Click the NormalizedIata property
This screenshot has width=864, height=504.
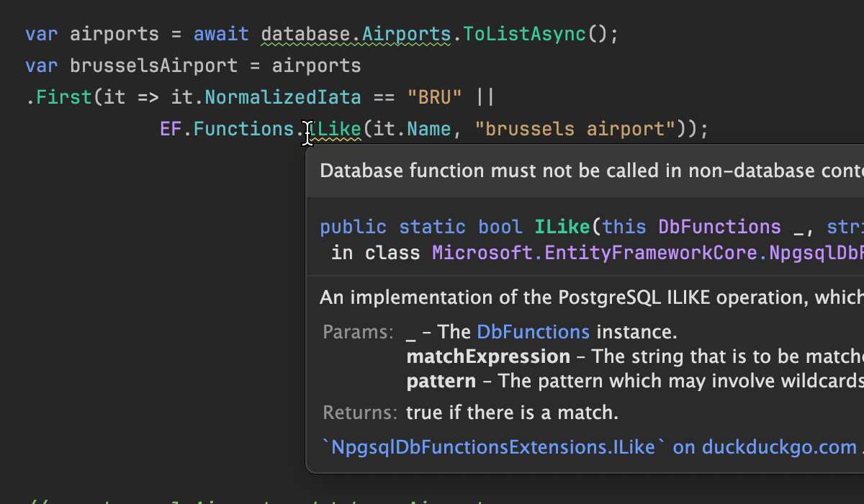[x=282, y=97]
